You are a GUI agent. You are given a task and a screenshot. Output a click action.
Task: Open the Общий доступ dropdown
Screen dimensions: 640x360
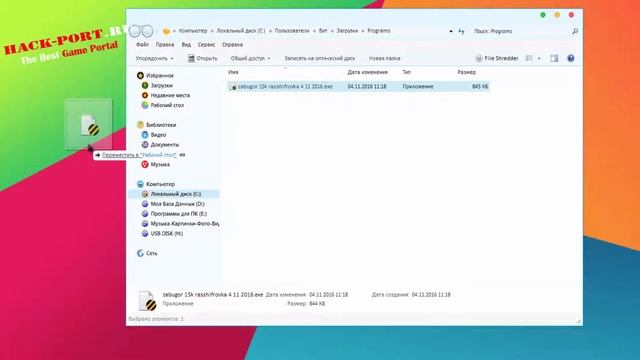click(x=250, y=58)
